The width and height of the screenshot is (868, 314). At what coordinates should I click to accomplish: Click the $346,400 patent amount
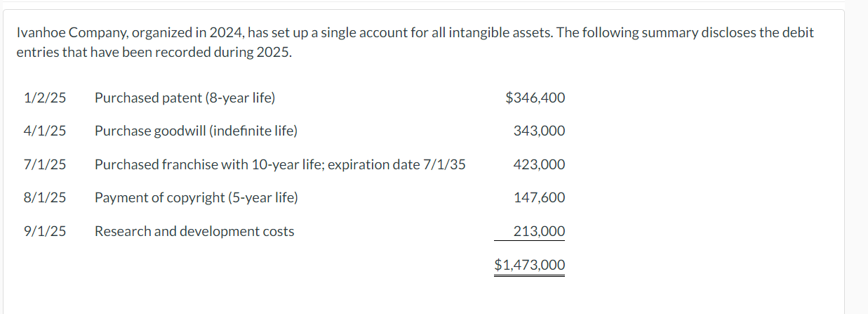pos(535,98)
